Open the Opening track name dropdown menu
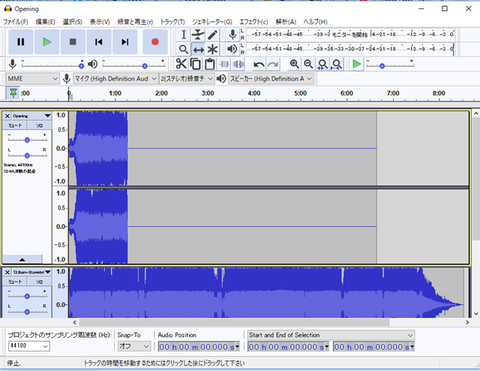The height and width of the screenshot is (371, 480). 32,116
